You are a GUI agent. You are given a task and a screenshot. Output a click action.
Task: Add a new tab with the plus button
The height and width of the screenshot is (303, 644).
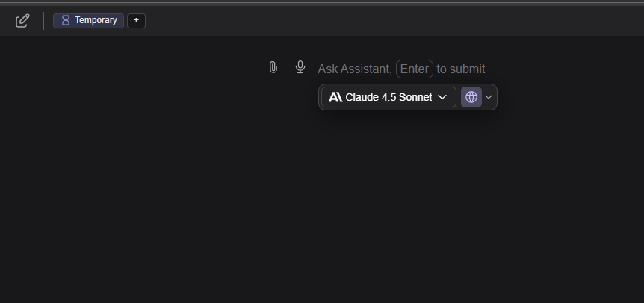coord(136,20)
